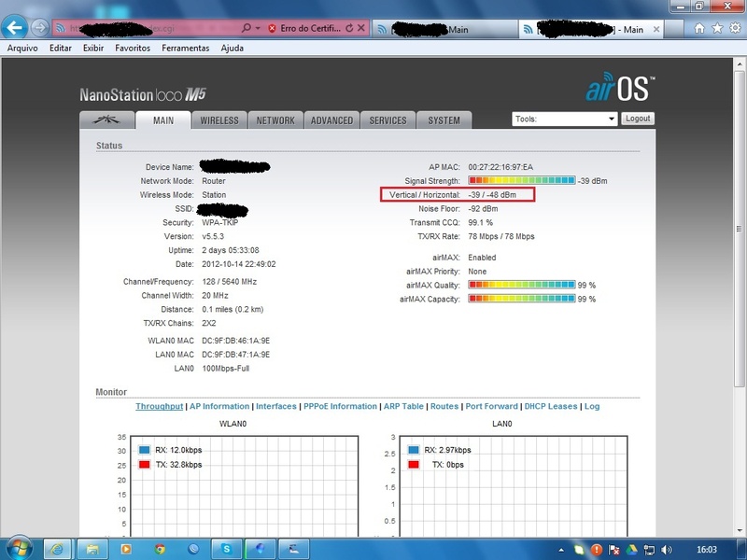Click the uptime 2 days 05:33:08
Viewport: 747px width, 560px height.
(231, 250)
